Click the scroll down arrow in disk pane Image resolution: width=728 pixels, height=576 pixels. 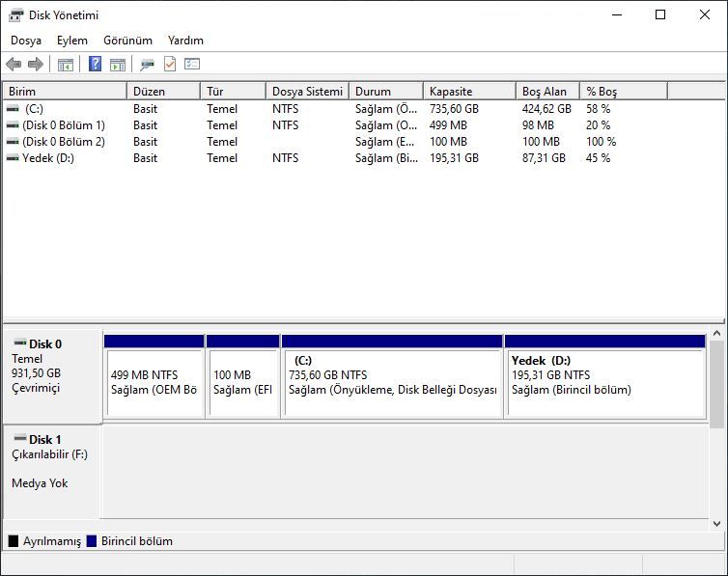(x=716, y=524)
